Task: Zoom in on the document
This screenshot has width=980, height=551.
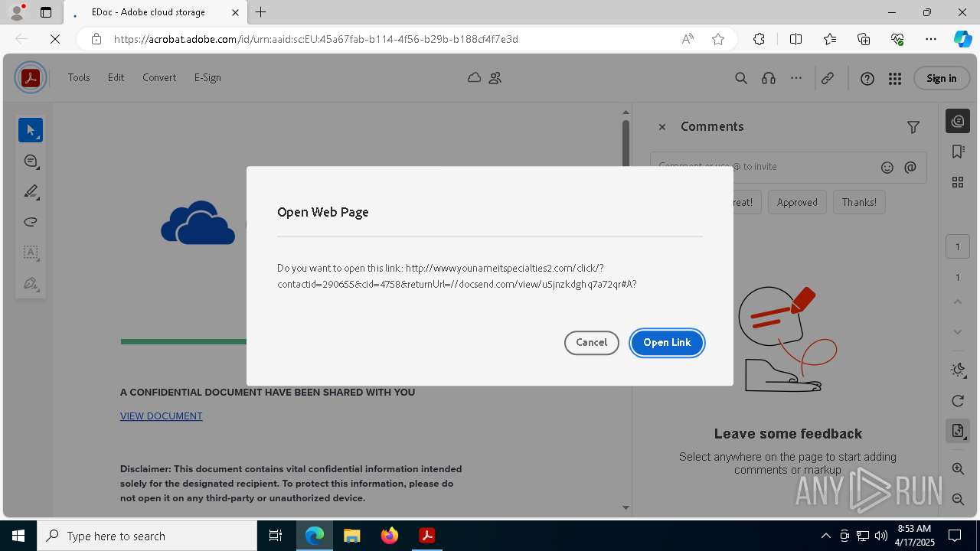Action: click(x=958, y=468)
